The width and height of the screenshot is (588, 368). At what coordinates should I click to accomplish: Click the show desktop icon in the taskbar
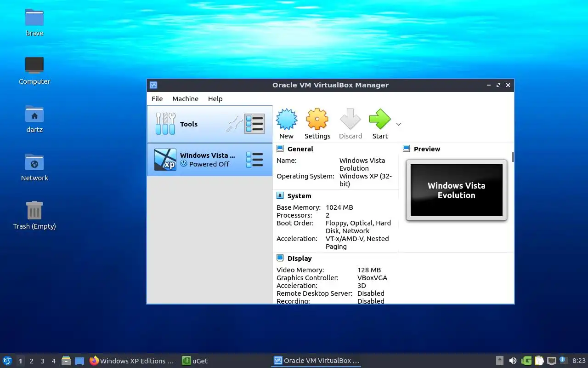(x=79, y=361)
